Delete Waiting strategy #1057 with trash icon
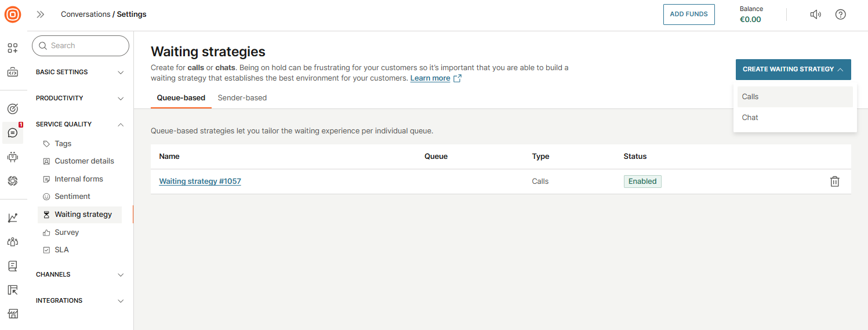The image size is (868, 330). click(834, 182)
